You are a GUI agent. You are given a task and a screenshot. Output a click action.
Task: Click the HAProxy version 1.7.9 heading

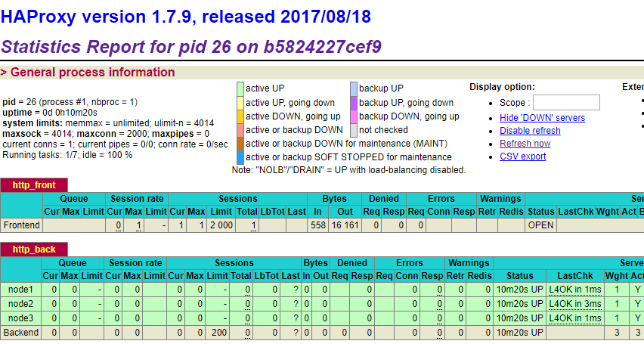(186, 17)
